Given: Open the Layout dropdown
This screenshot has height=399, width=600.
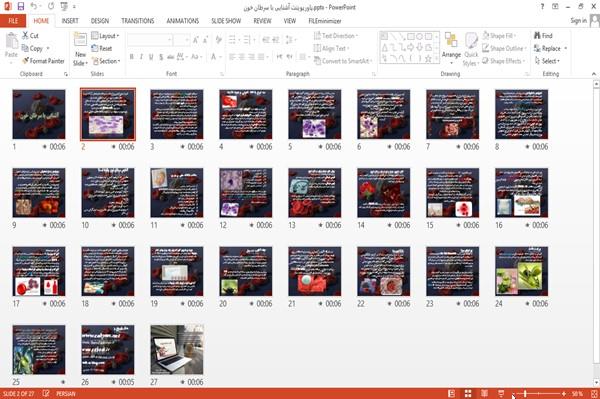Looking at the screenshot, I should pyautogui.click(x=105, y=36).
